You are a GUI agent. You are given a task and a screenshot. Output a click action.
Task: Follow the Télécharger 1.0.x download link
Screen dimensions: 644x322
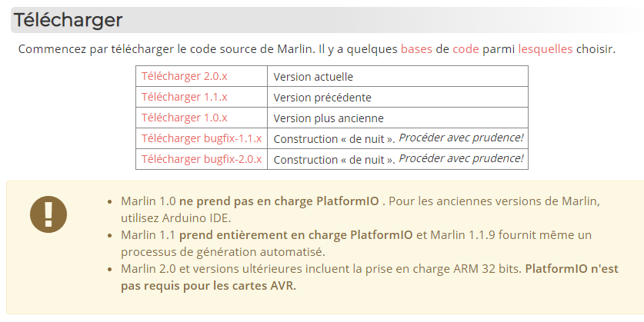185,118
